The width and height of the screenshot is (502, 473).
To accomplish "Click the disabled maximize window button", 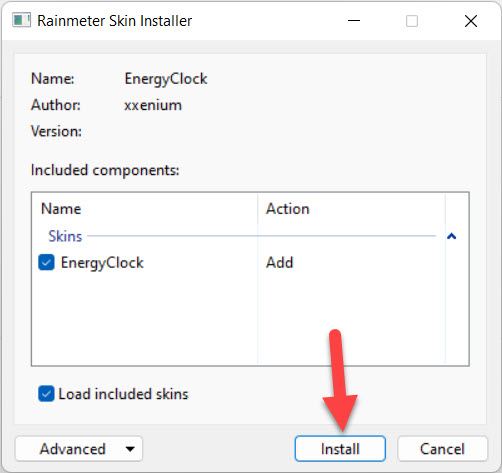I will 412,21.
